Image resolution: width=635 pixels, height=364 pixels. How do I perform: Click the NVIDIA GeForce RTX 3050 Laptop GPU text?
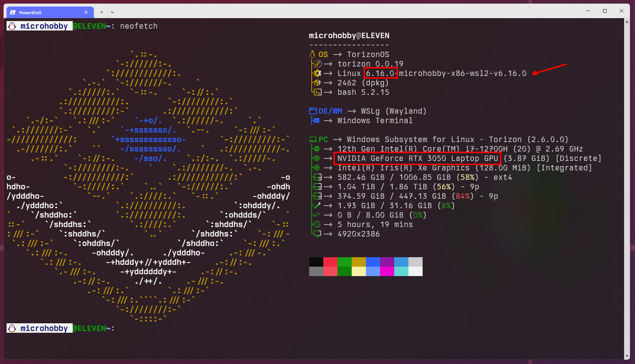coord(418,158)
